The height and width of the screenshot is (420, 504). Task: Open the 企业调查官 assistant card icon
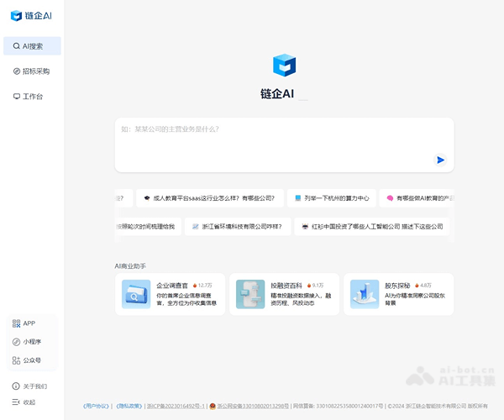pos(136,294)
